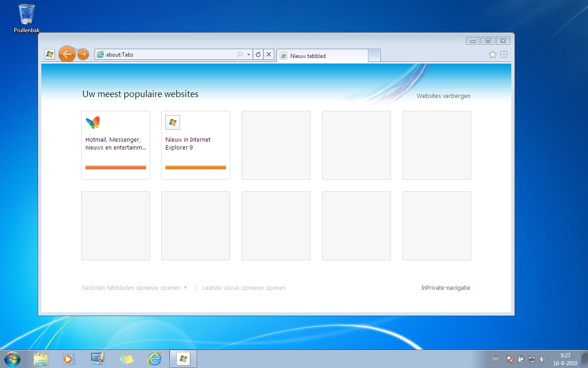Click the network tray icon

[532, 359]
